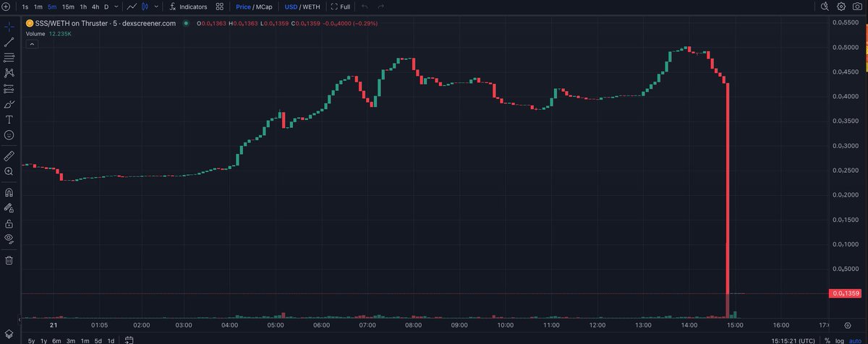Open chart settings gear icon
The width and height of the screenshot is (868, 344).
click(841, 7)
